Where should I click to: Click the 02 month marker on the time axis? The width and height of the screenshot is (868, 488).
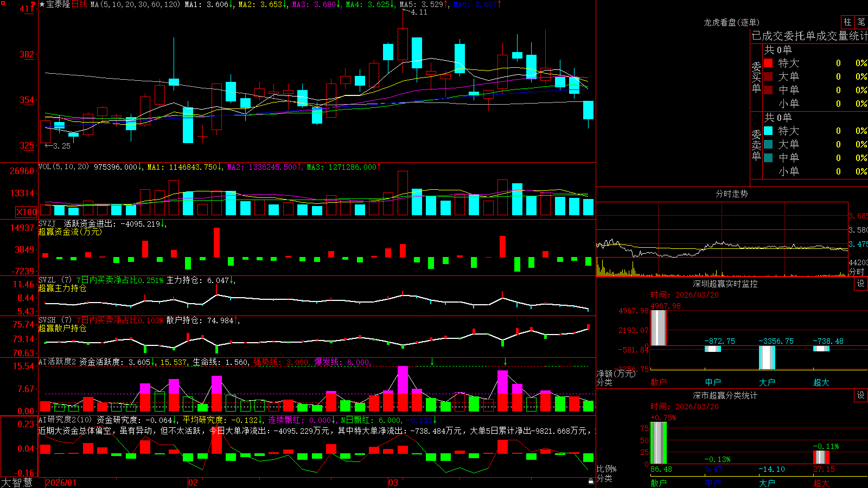[193, 483]
